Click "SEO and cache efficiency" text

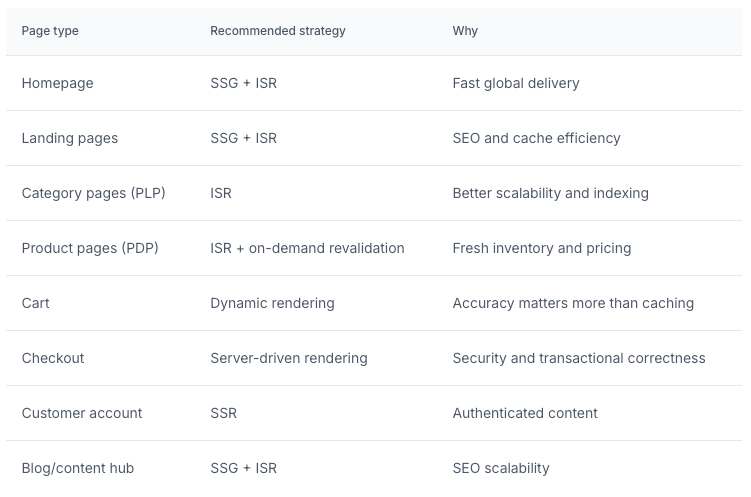pos(536,138)
